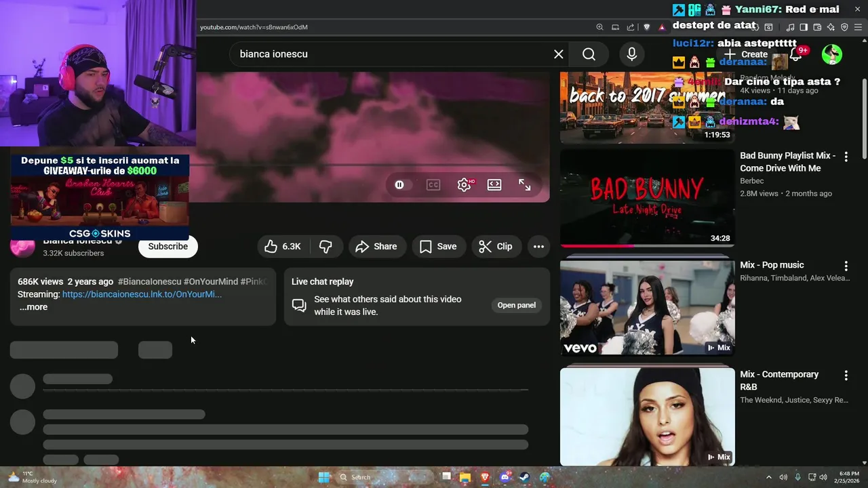Click the #OnYourMind hashtag
The width and height of the screenshot is (868, 488).
(x=211, y=281)
